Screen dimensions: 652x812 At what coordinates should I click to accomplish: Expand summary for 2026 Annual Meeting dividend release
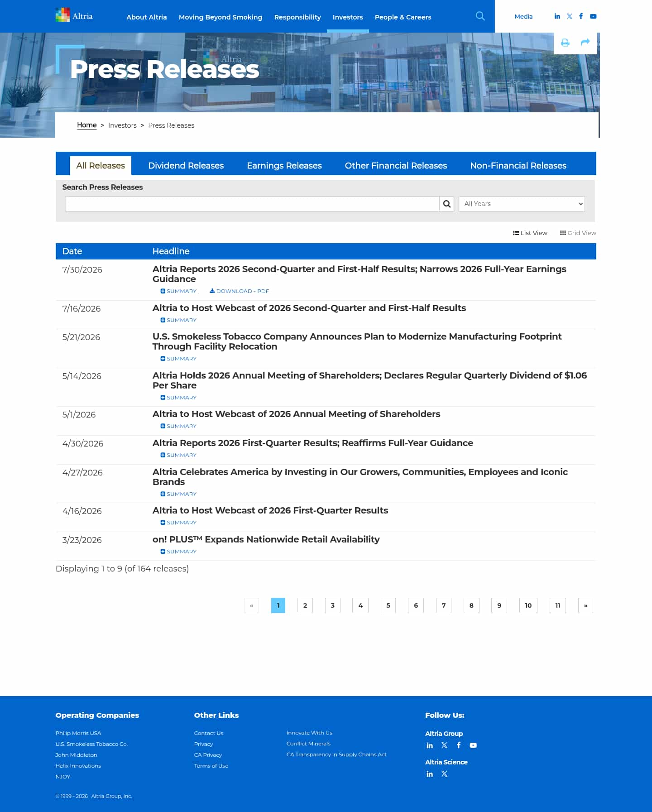pyautogui.click(x=178, y=398)
